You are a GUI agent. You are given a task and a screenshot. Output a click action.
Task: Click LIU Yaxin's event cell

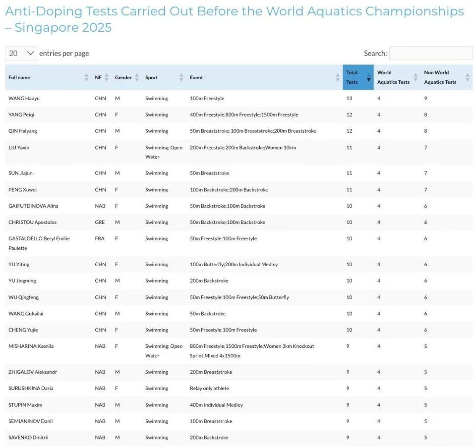pos(243,148)
